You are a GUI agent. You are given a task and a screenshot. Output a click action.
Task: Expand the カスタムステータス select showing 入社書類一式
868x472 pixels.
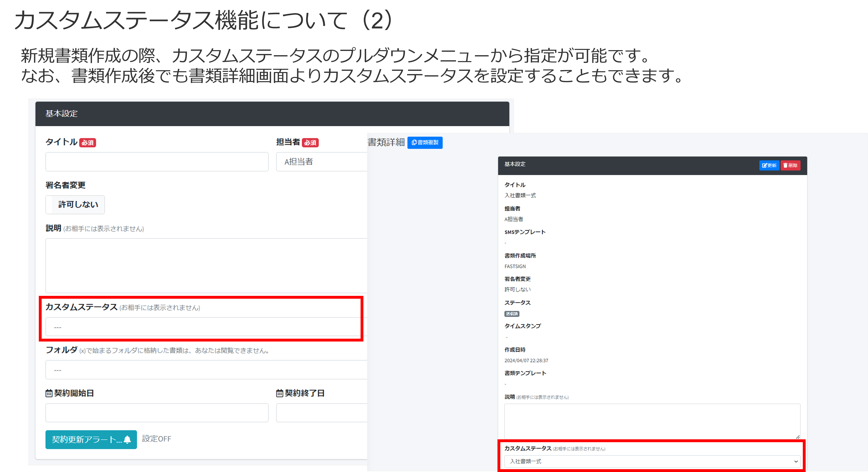(x=652, y=461)
